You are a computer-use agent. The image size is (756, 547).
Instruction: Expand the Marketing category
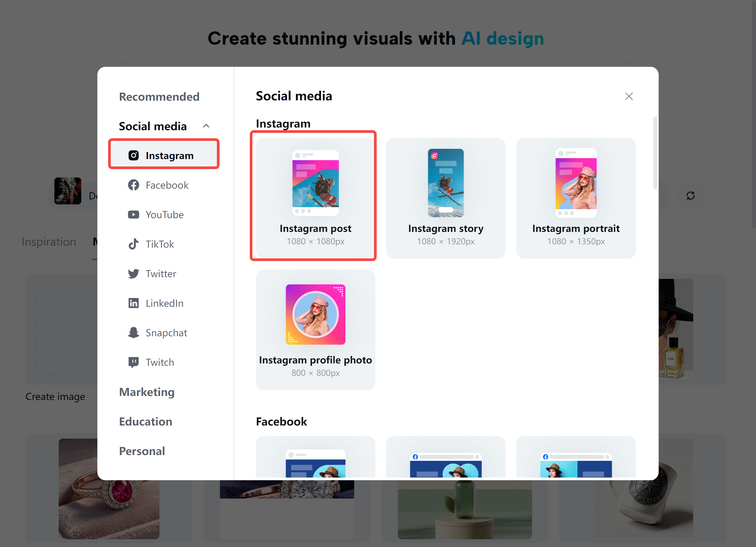147,392
